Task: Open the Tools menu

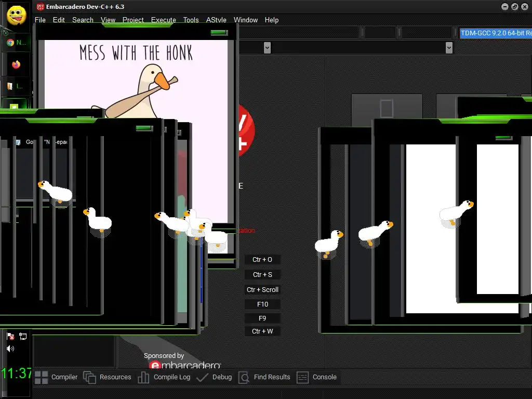Action: pyautogui.click(x=191, y=20)
